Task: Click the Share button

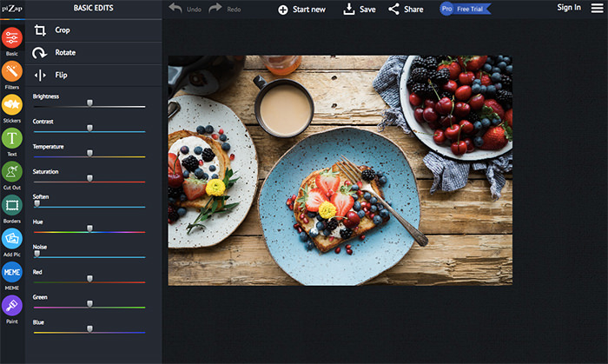Action: 406,10
